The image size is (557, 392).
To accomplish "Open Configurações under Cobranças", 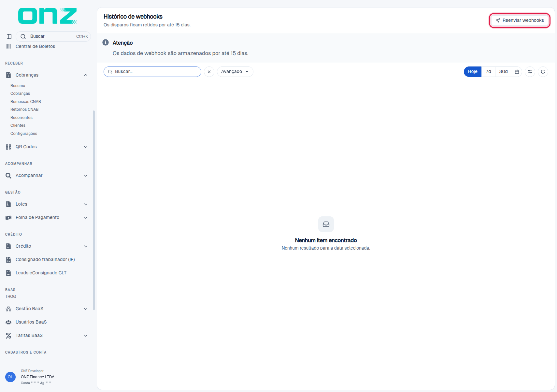I will tap(24, 134).
